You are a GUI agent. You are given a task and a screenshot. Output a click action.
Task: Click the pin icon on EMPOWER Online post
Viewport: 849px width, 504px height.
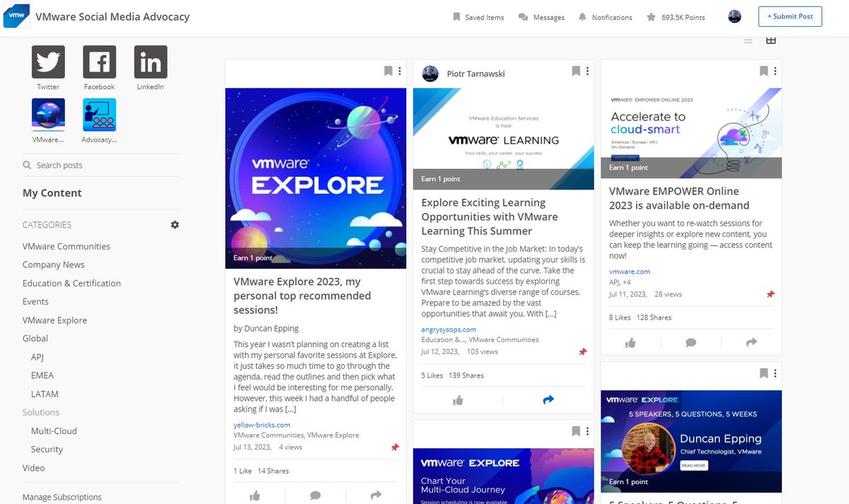coord(770,294)
